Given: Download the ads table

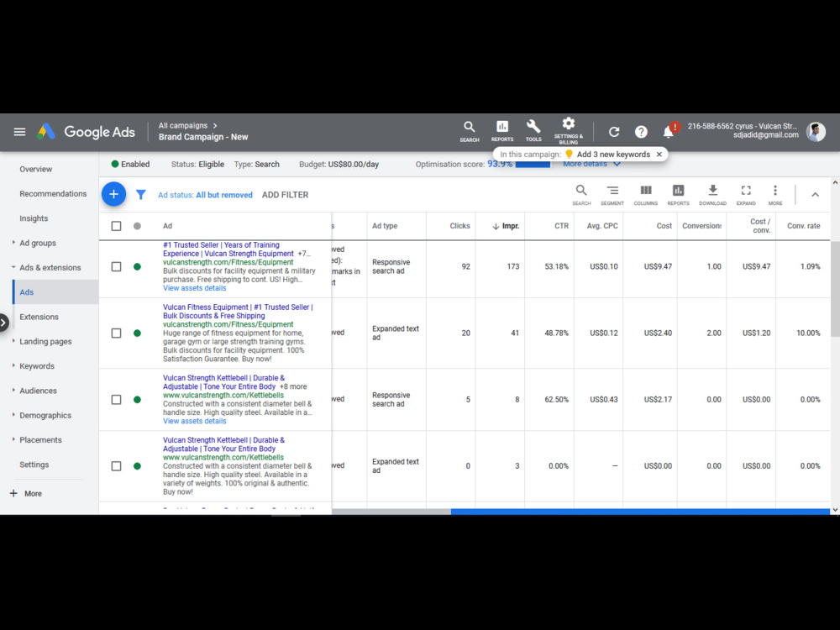Looking at the screenshot, I should pos(712,195).
